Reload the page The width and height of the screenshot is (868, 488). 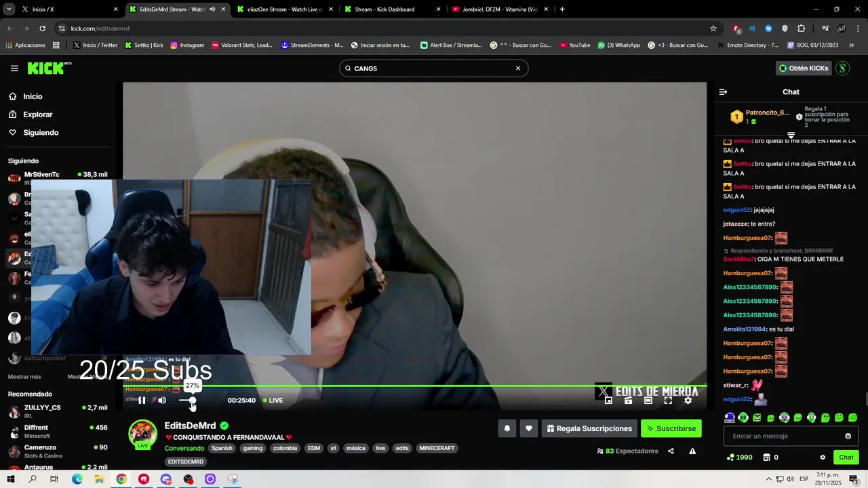[x=42, y=28]
